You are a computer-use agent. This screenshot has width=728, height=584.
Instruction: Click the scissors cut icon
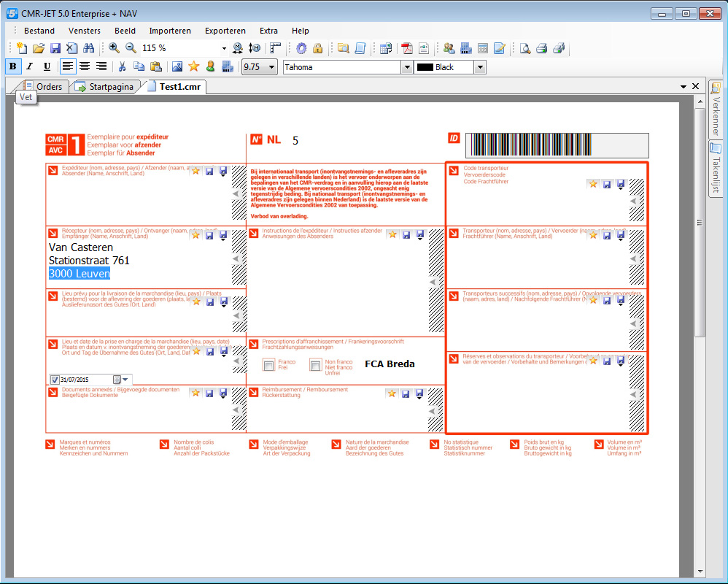click(122, 66)
